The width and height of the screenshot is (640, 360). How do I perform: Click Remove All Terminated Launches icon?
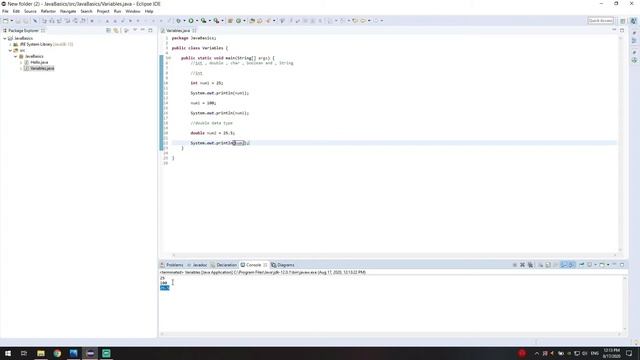tap(530, 265)
